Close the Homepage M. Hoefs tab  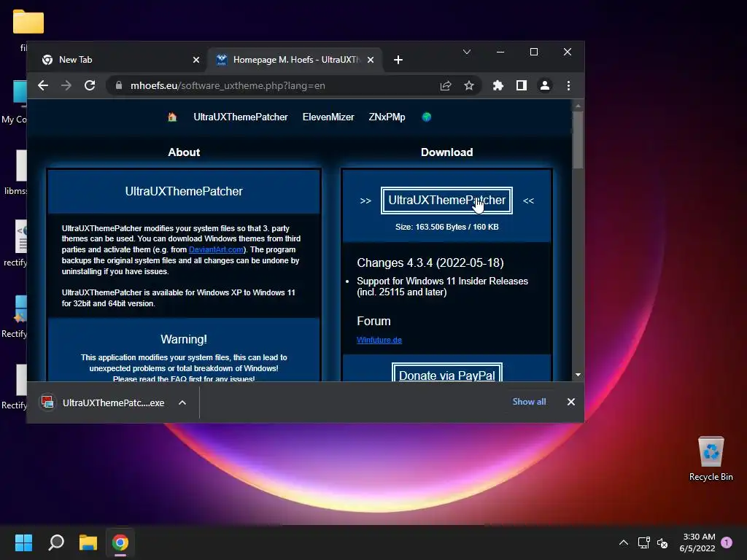(371, 60)
